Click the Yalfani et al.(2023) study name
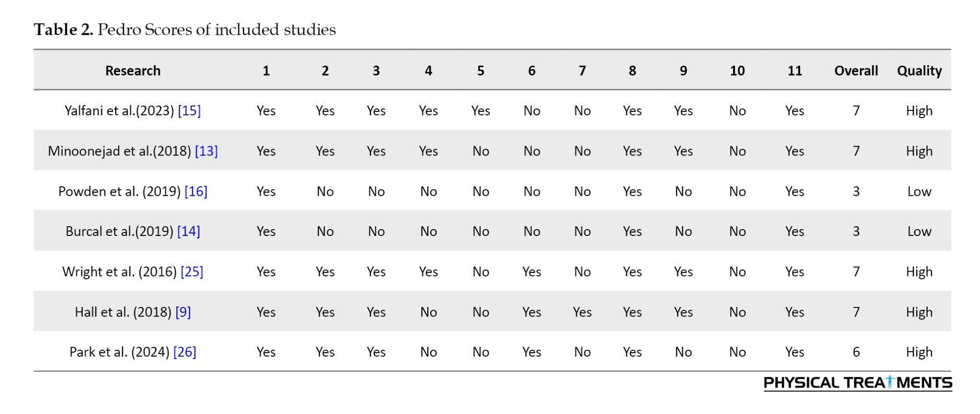This screenshot has height=414, width=980. click(119, 111)
